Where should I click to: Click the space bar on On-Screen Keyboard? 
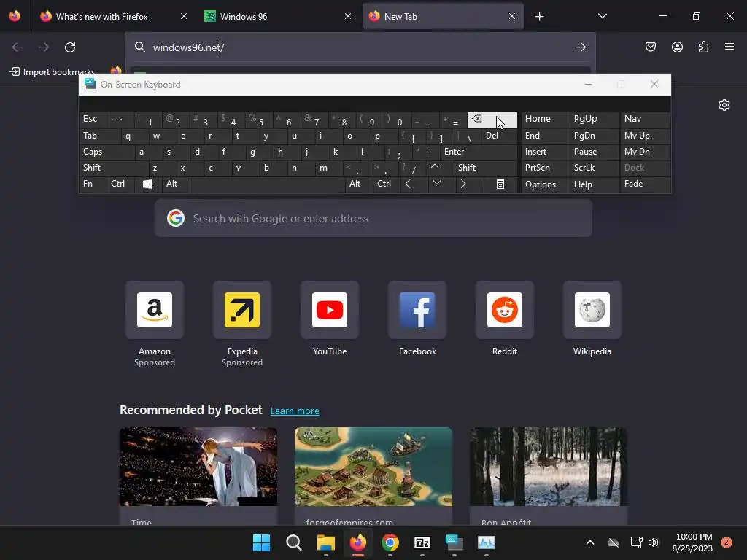(267, 184)
